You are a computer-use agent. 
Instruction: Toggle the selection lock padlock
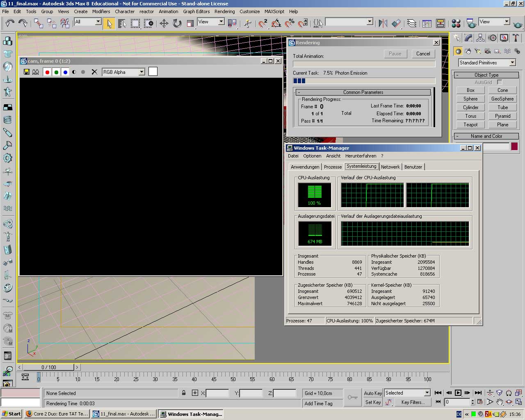(x=184, y=393)
